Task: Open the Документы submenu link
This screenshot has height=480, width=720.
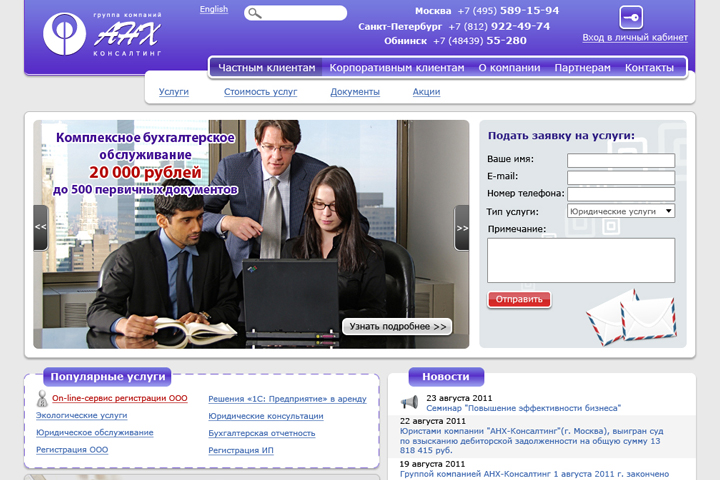Action: (355, 92)
